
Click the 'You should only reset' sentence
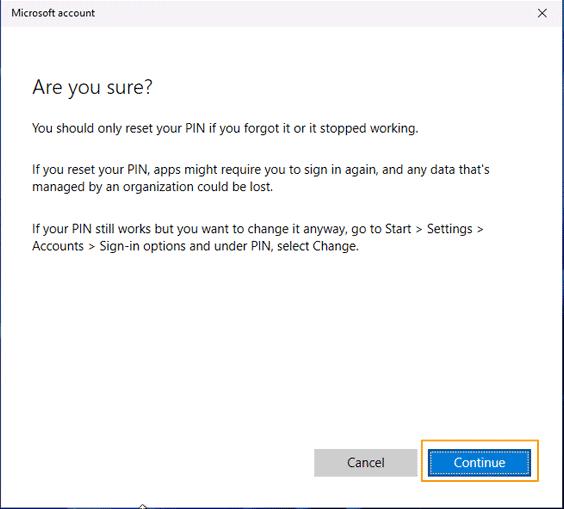225,128
